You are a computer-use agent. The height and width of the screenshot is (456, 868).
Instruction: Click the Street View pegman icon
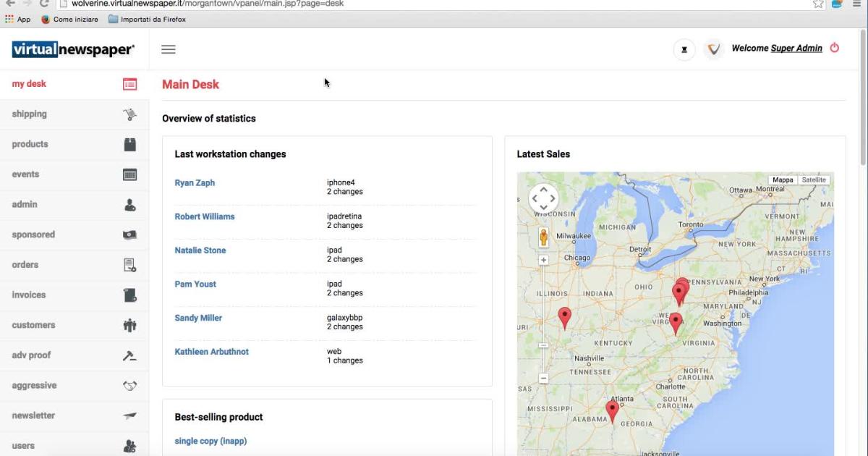coord(543,237)
